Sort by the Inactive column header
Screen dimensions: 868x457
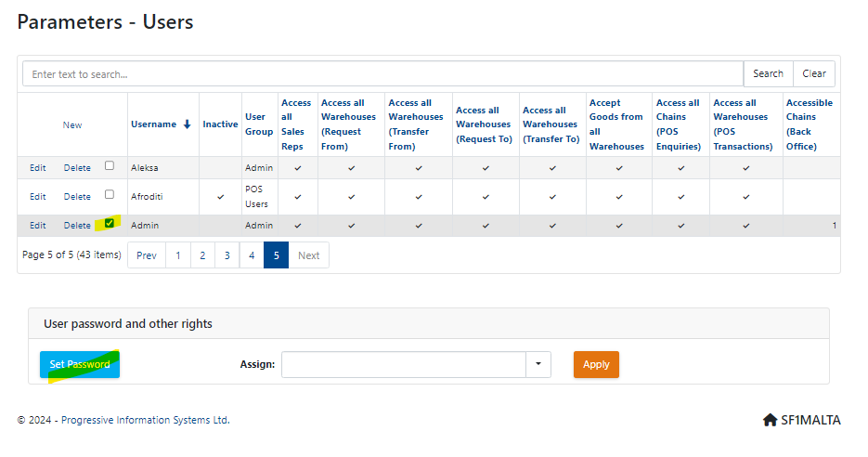click(x=220, y=124)
